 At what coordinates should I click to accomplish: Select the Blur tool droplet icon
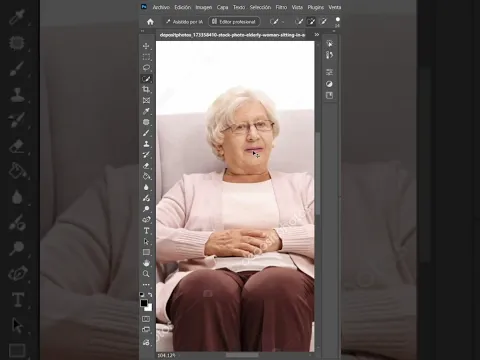point(146,187)
